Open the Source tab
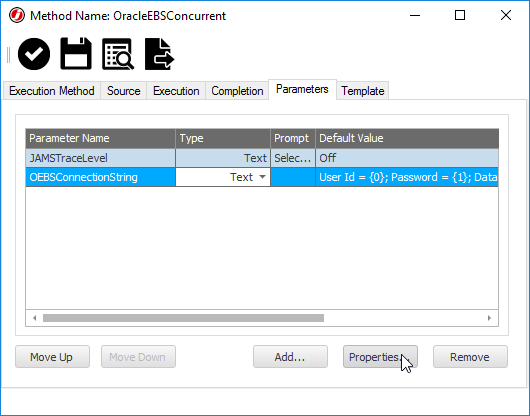 123,91
